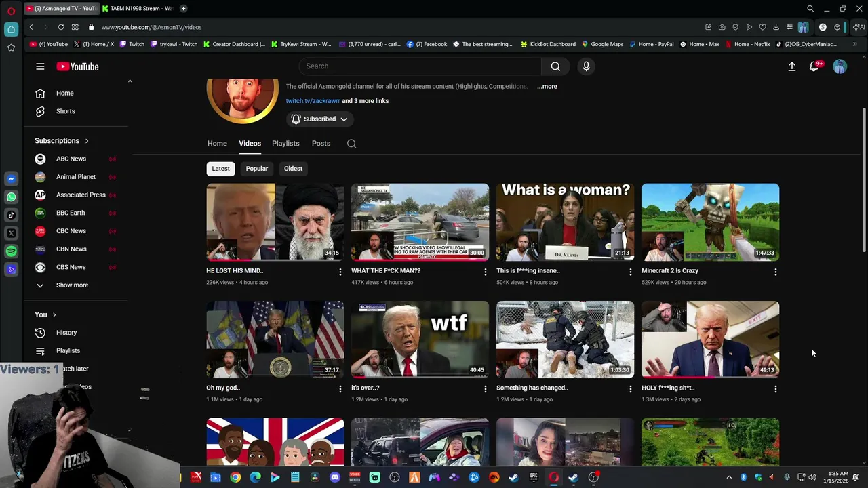The height and width of the screenshot is (488, 868).
Task: Expand the You section chevron
Action: pyautogui.click(x=54, y=314)
